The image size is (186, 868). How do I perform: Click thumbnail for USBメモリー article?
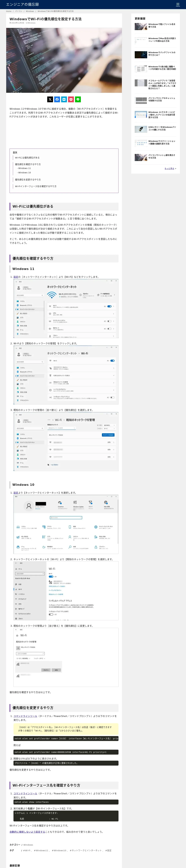(x=141, y=129)
